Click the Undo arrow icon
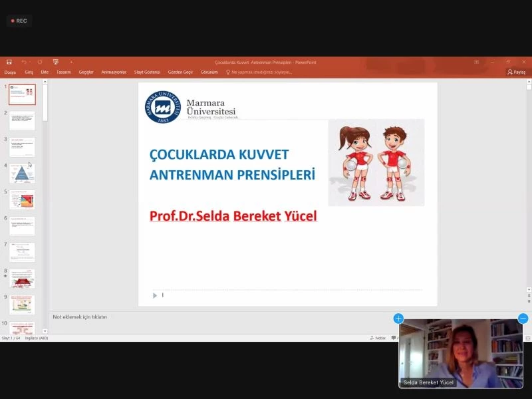This screenshot has height=399, width=532. (24, 62)
